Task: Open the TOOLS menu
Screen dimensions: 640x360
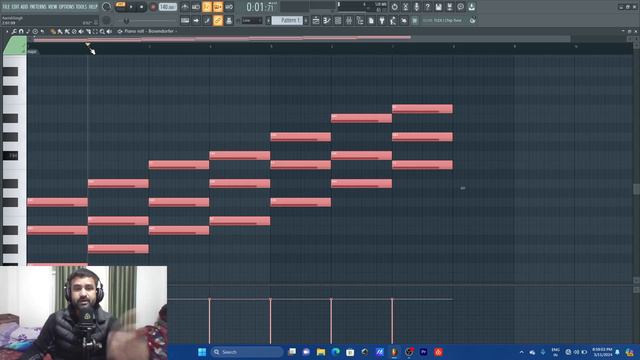Action: pos(82,7)
